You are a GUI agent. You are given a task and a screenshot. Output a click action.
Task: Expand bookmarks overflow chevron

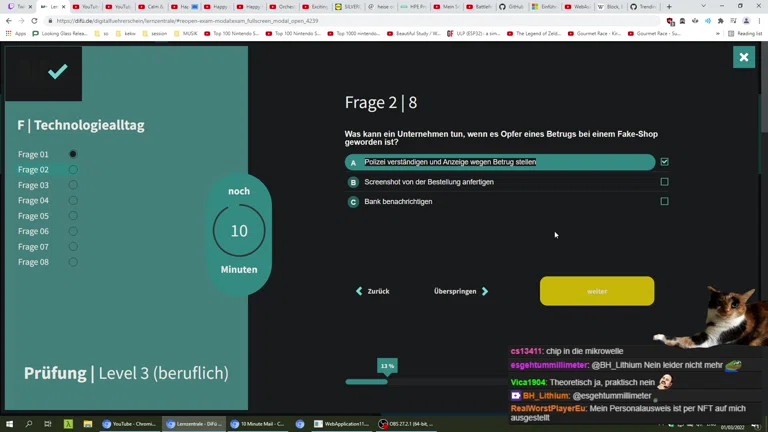(x=718, y=34)
